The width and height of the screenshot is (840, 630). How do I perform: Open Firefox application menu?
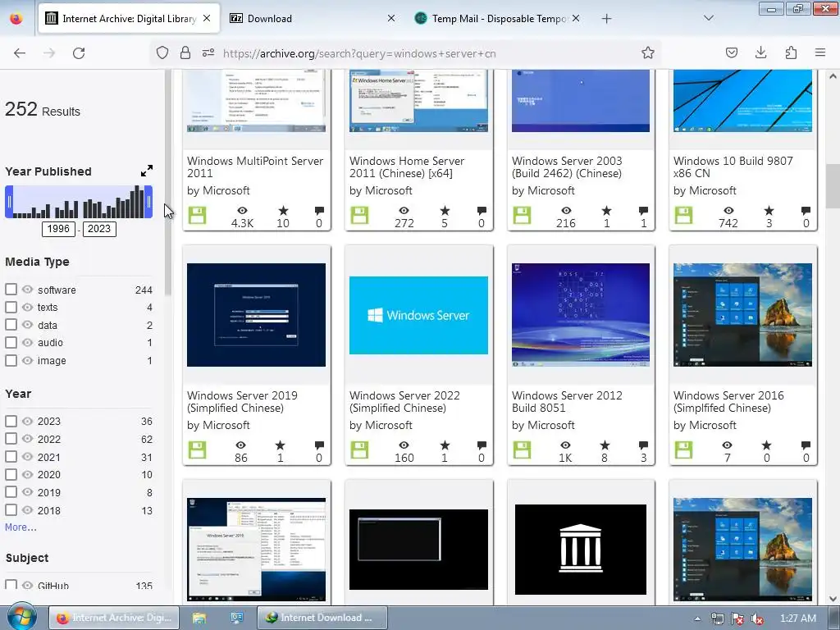(820, 53)
